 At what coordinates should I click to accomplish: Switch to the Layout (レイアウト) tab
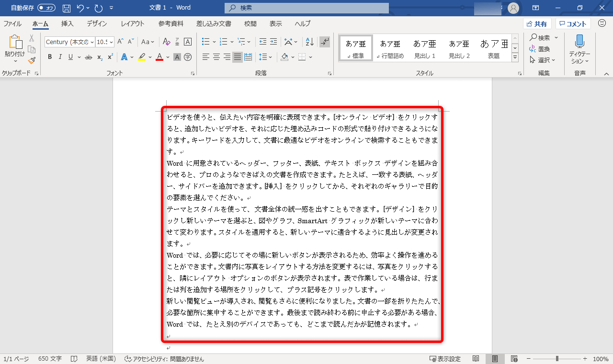pos(133,23)
